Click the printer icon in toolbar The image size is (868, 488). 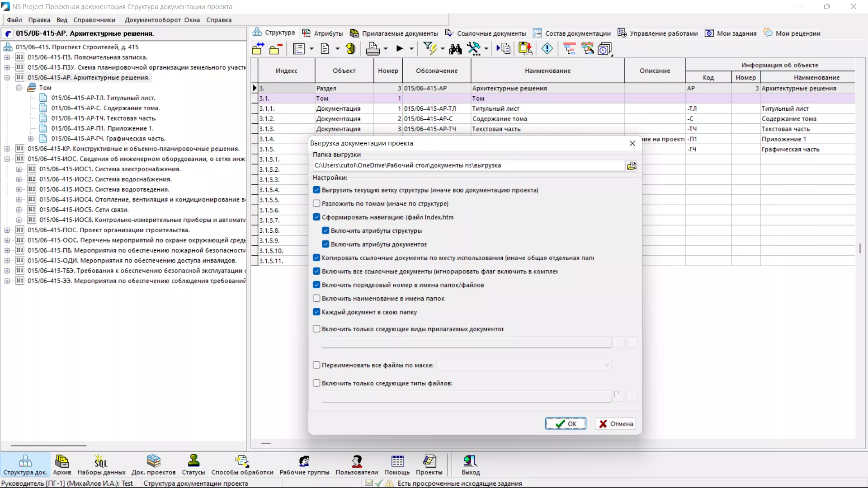pyautogui.click(x=373, y=49)
